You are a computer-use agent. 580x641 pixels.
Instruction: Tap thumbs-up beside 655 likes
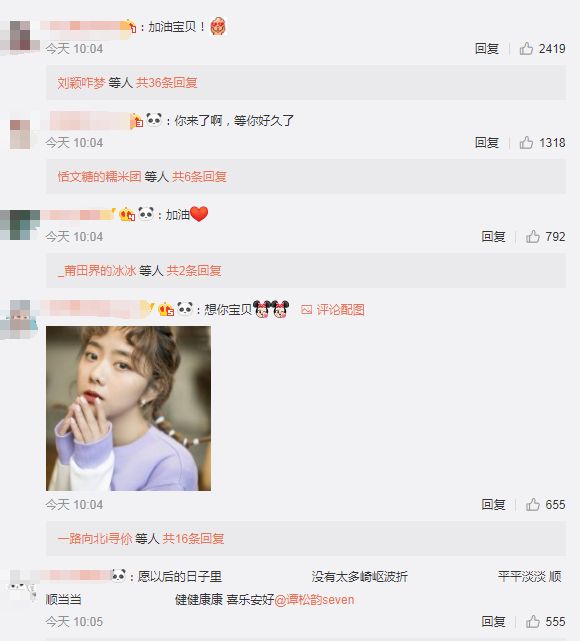pos(533,504)
